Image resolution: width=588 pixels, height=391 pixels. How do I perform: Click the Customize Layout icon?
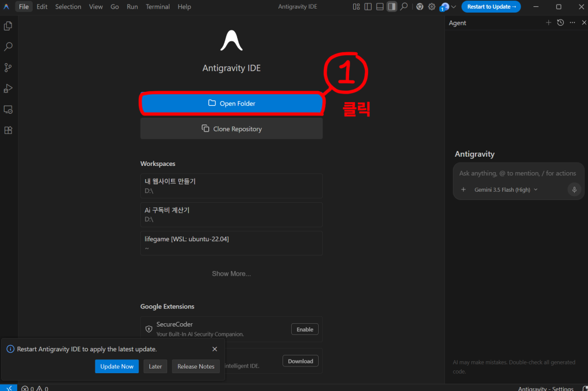coord(356,7)
